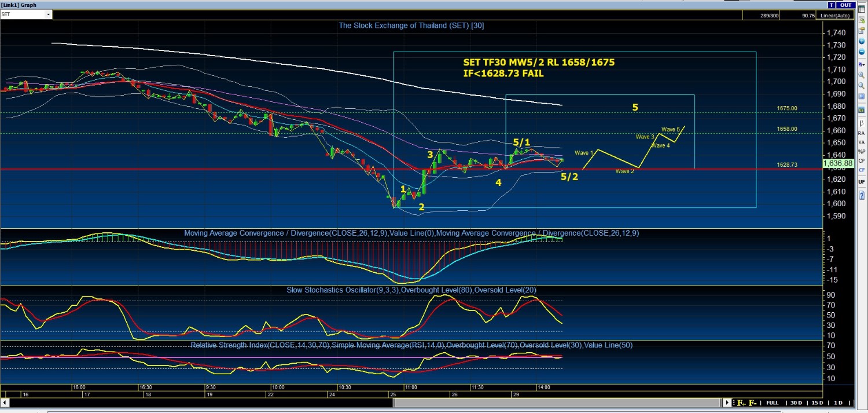
Task: Click the Relative Strength Index title
Action: pos(411,345)
